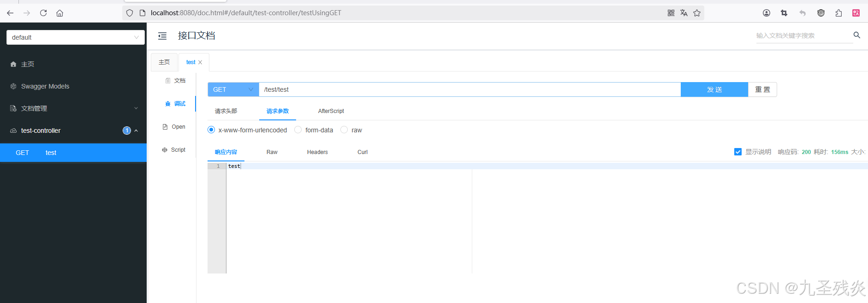Bookmark this page with the star icon

pyautogui.click(x=697, y=13)
